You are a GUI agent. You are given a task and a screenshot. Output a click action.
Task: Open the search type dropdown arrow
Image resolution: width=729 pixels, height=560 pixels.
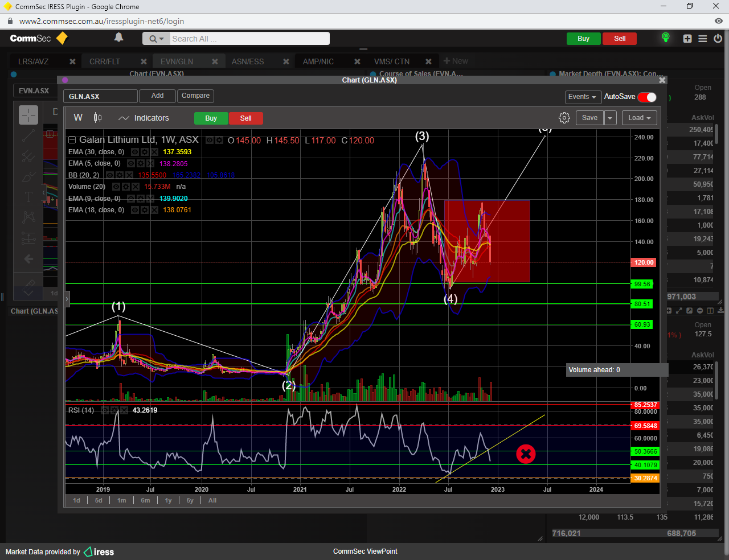156,39
